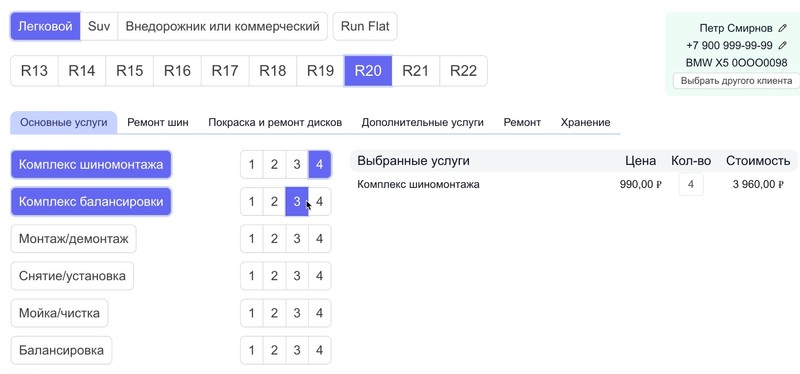Viewport: 800px width, 374px height.
Task: Select Внедорожник или коммерческий vehicle type
Action: (x=222, y=27)
